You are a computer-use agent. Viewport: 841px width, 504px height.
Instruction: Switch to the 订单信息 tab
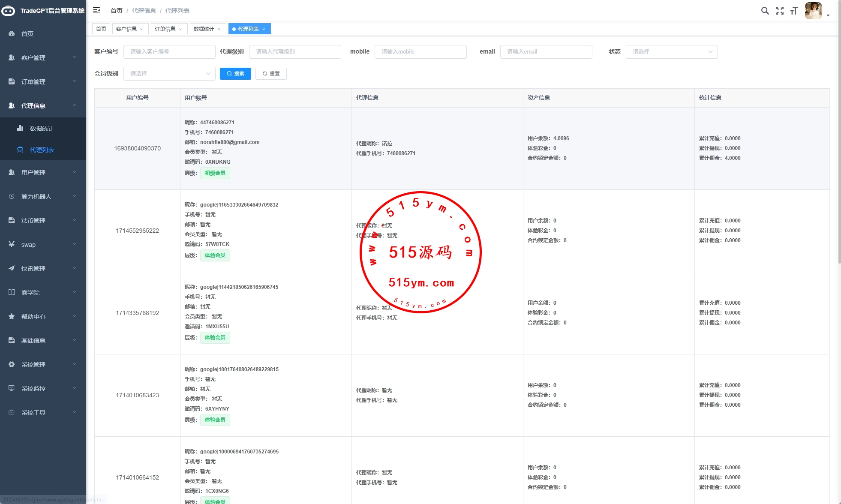coord(165,29)
